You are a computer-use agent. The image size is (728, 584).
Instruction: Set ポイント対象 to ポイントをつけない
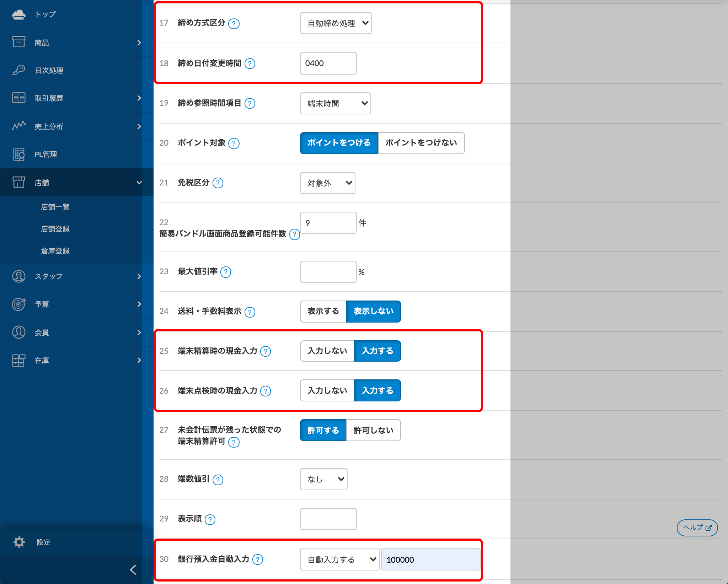point(422,143)
